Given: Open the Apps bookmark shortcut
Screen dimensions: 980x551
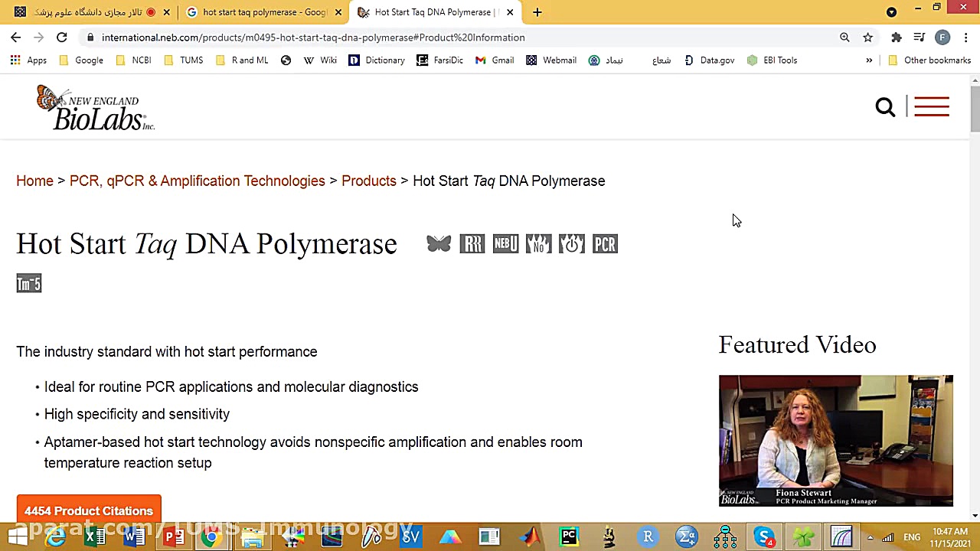Looking at the screenshot, I should coord(28,60).
